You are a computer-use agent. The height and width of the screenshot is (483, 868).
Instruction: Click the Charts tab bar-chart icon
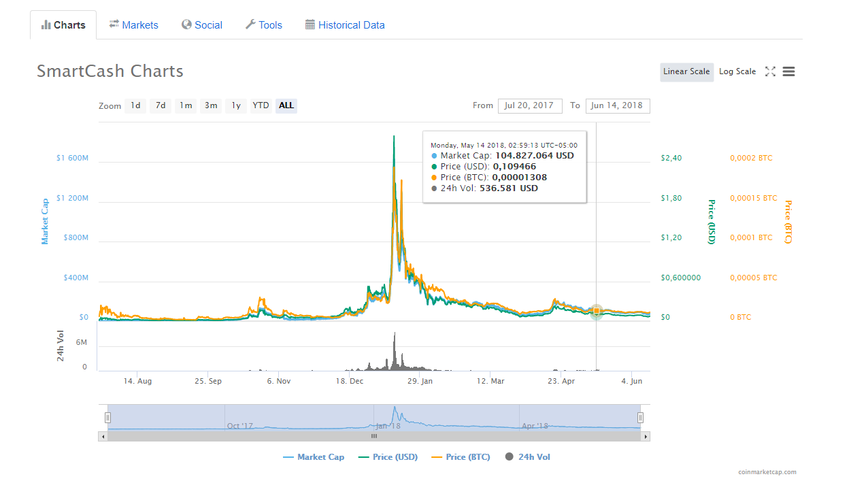[46, 24]
